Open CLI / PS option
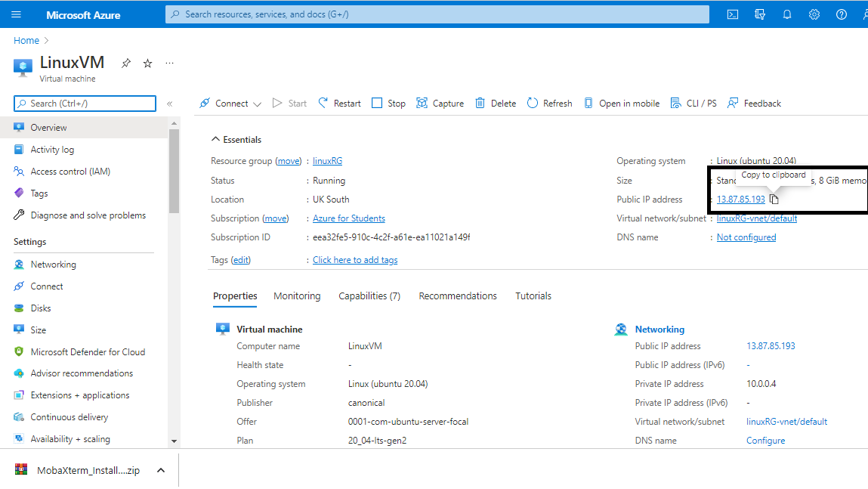Viewport: 868px width, 489px height. tap(693, 103)
